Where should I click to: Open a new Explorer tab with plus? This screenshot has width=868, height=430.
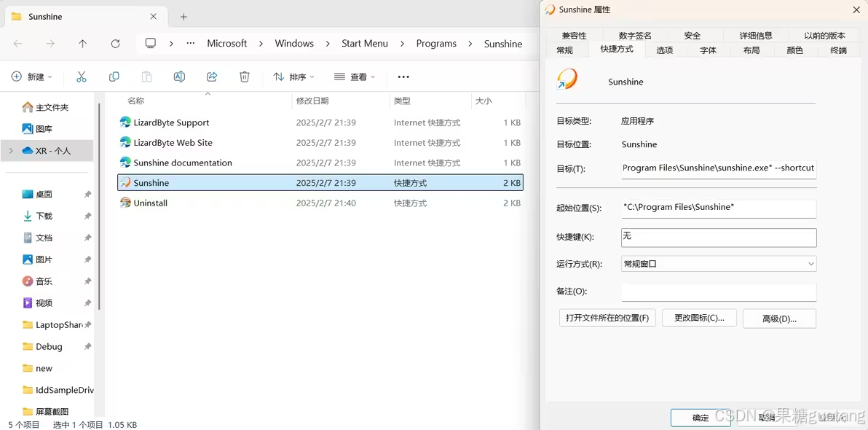[x=184, y=17]
